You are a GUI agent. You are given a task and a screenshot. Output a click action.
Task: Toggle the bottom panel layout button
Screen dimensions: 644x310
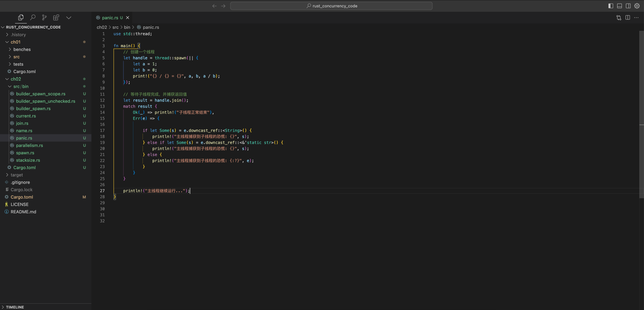(x=620, y=6)
